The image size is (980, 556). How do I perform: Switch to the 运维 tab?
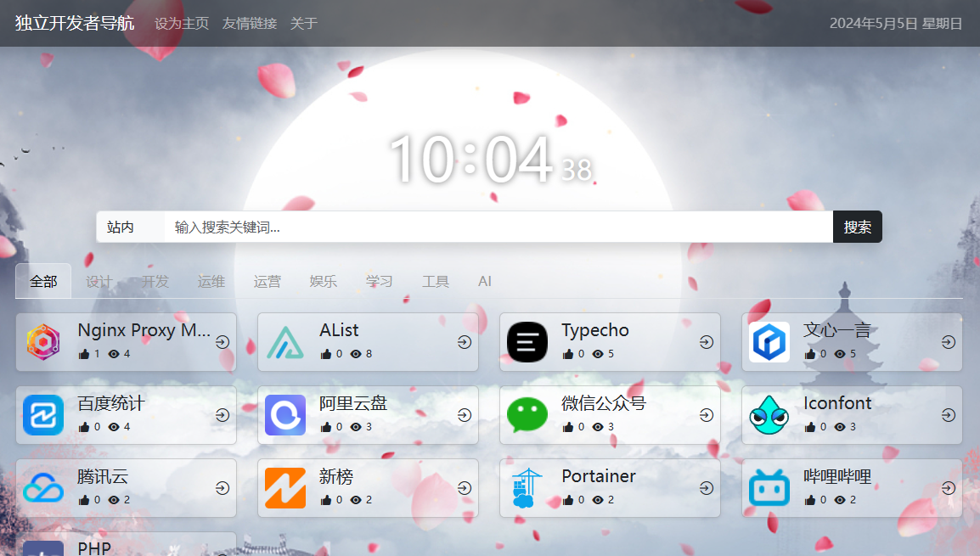point(211,281)
